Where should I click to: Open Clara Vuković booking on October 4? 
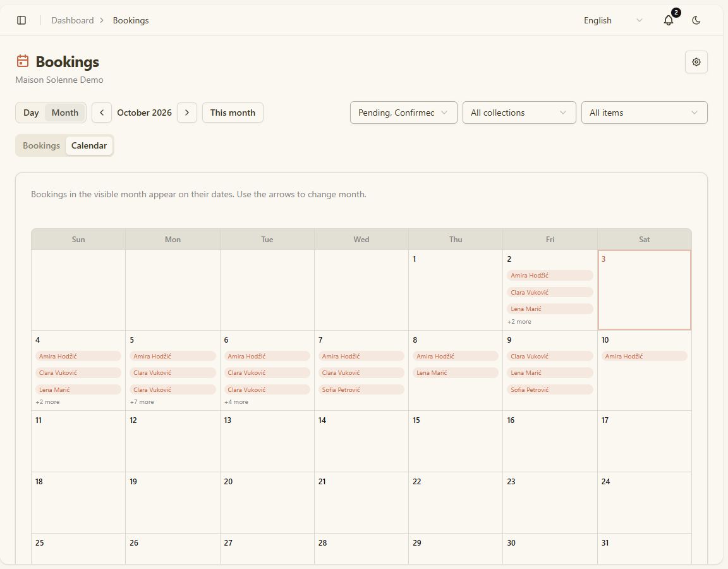click(78, 372)
